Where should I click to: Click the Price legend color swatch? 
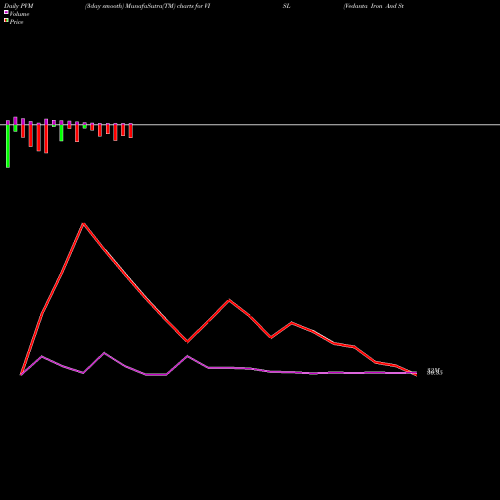click(6, 21)
